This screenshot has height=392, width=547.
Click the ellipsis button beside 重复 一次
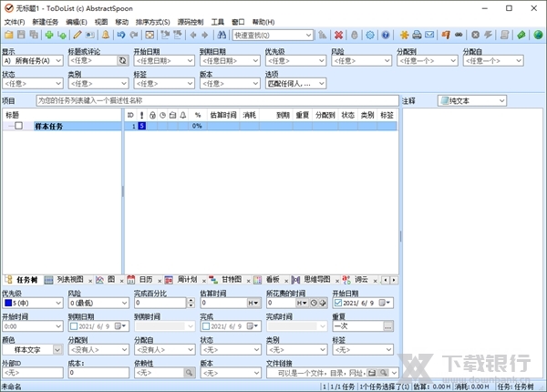coord(388,326)
